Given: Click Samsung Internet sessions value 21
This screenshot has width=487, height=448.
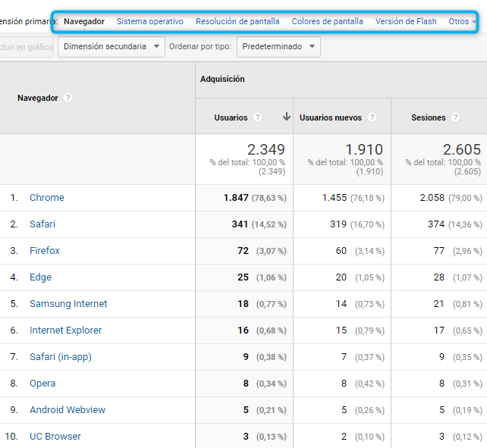Looking at the screenshot, I should [439, 304].
